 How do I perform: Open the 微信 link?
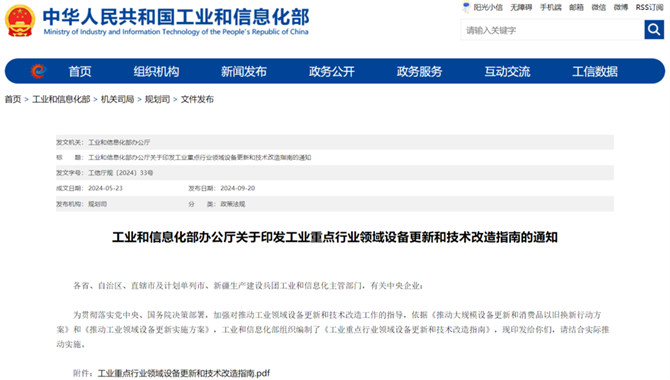tap(598, 7)
